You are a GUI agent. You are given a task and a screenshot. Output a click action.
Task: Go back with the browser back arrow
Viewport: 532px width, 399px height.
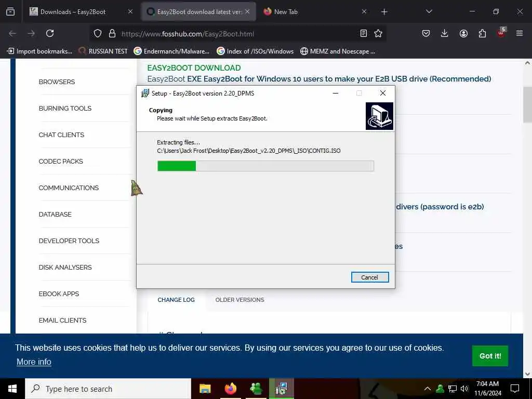pos(12,33)
